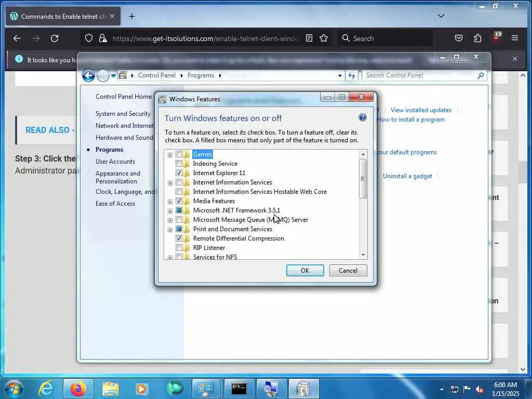Uncheck the Media Features checkbox

[179, 201]
